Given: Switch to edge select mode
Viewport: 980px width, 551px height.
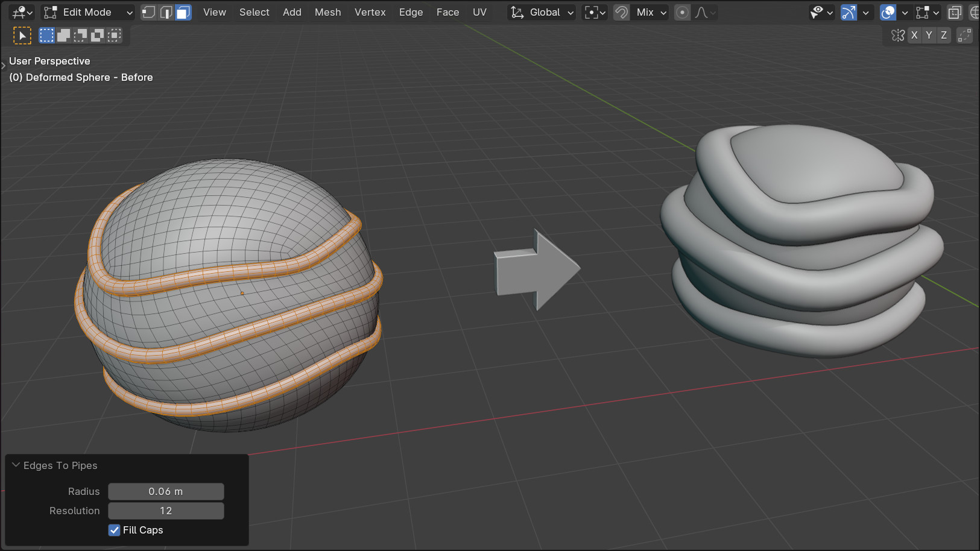Looking at the screenshot, I should [x=166, y=12].
